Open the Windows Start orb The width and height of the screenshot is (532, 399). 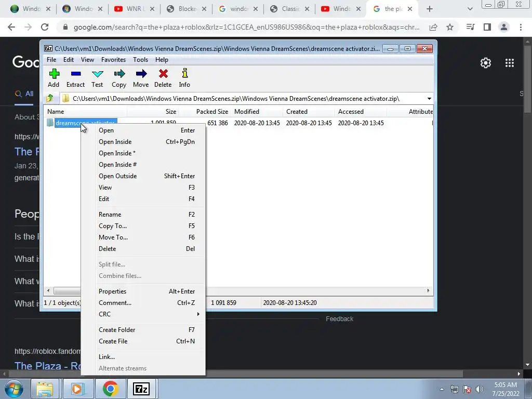tap(14, 389)
